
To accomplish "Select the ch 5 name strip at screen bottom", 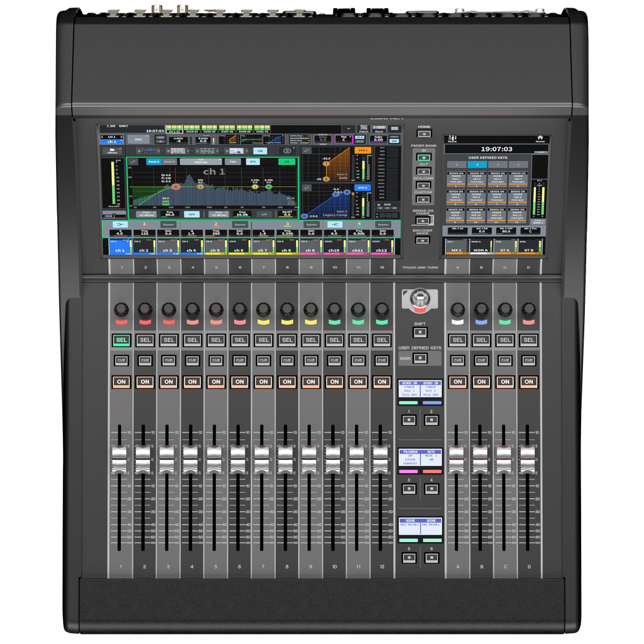I will (x=214, y=248).
